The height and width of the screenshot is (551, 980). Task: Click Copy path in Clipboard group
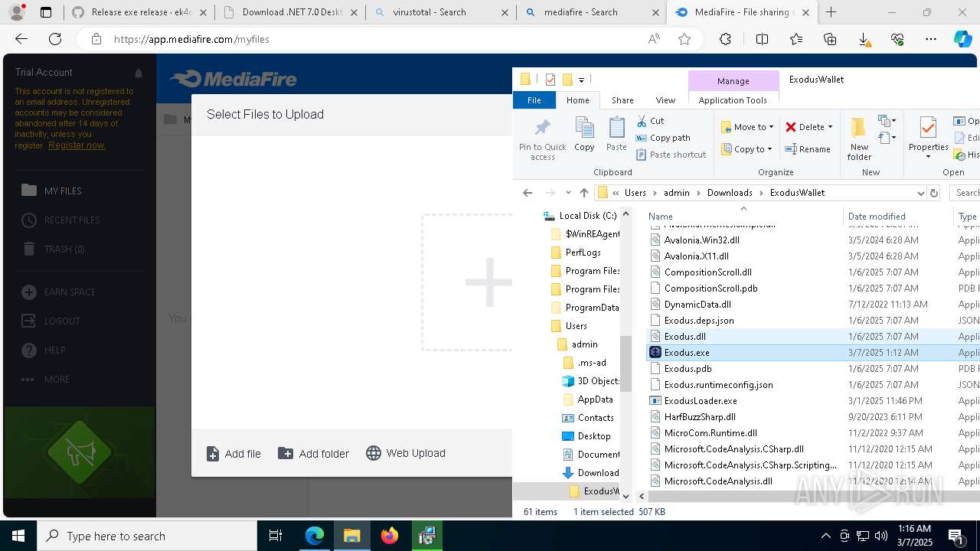pyautogui.click(x=663, y=138)
